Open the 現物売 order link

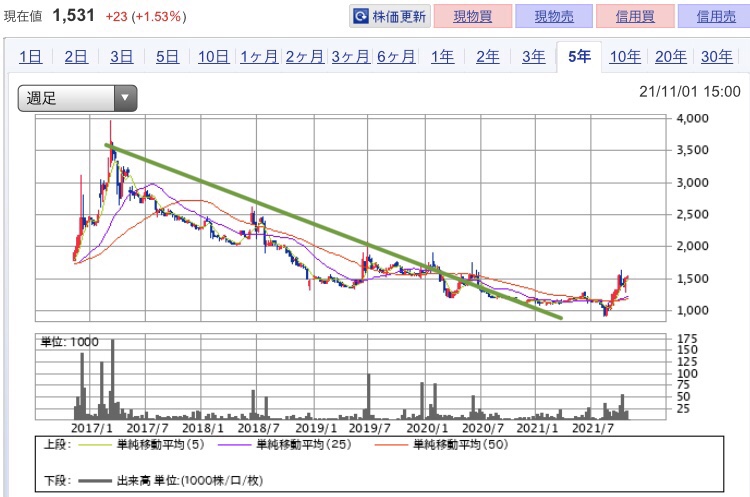pyautogui.click(x=554, y=16)
